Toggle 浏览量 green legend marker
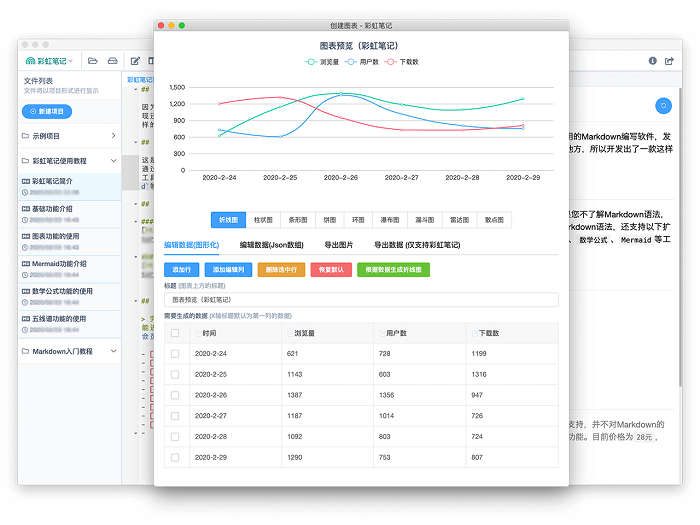Viewport: 700px width, 525px height. coord(311,62)
